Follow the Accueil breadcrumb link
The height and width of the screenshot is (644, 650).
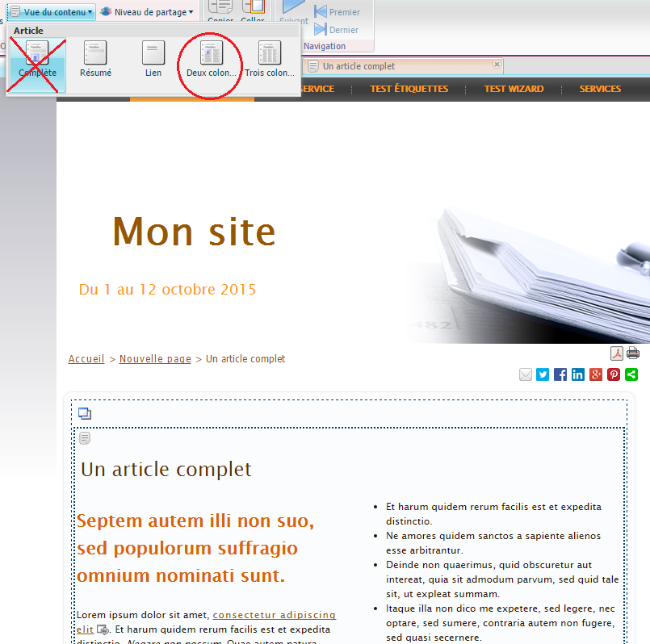click(x=86, y=359)
